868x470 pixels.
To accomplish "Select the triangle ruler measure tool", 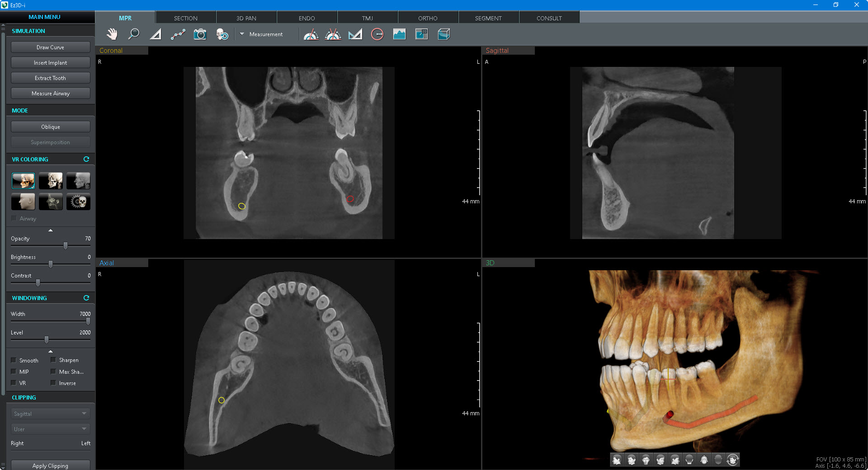I will (x=156, y=34).
